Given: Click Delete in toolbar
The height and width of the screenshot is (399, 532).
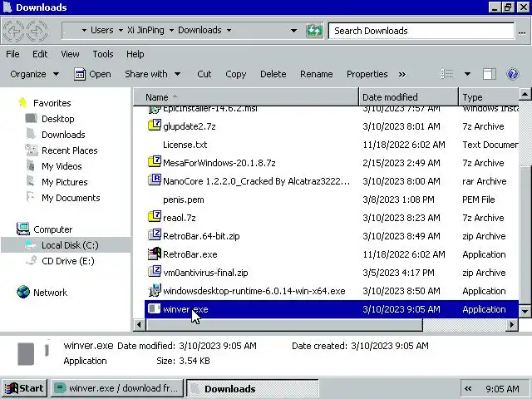Looking at the screenshot, I should 273,74.
